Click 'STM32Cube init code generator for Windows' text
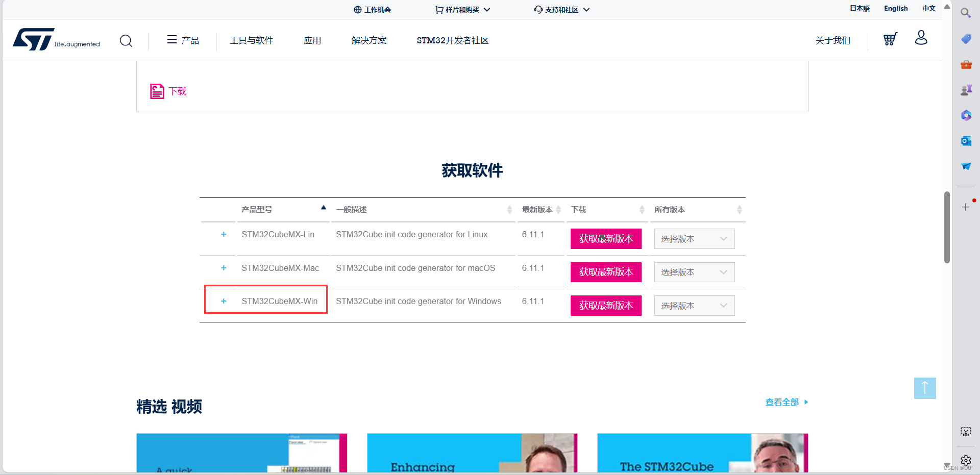980x475 pixels. pos(419,301)
